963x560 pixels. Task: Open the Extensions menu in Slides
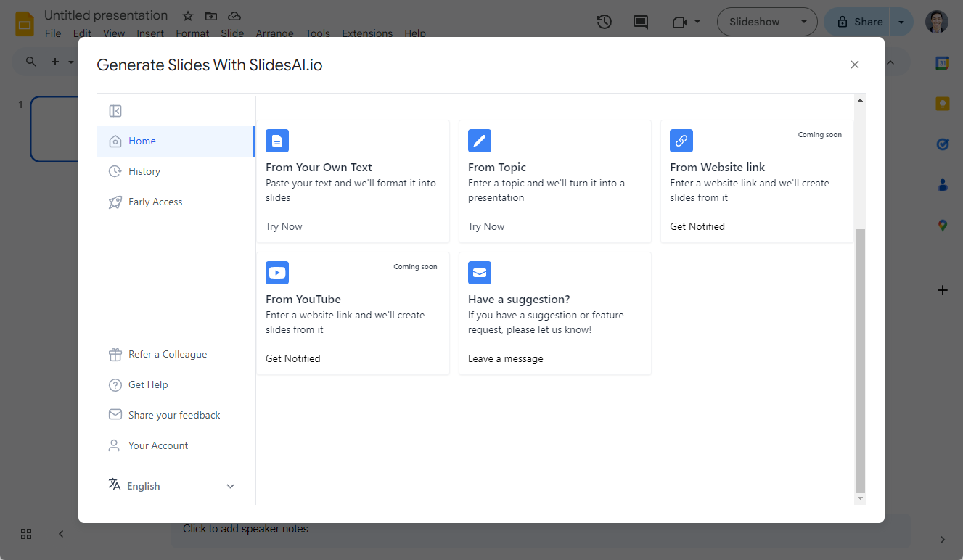coord(367,33)
